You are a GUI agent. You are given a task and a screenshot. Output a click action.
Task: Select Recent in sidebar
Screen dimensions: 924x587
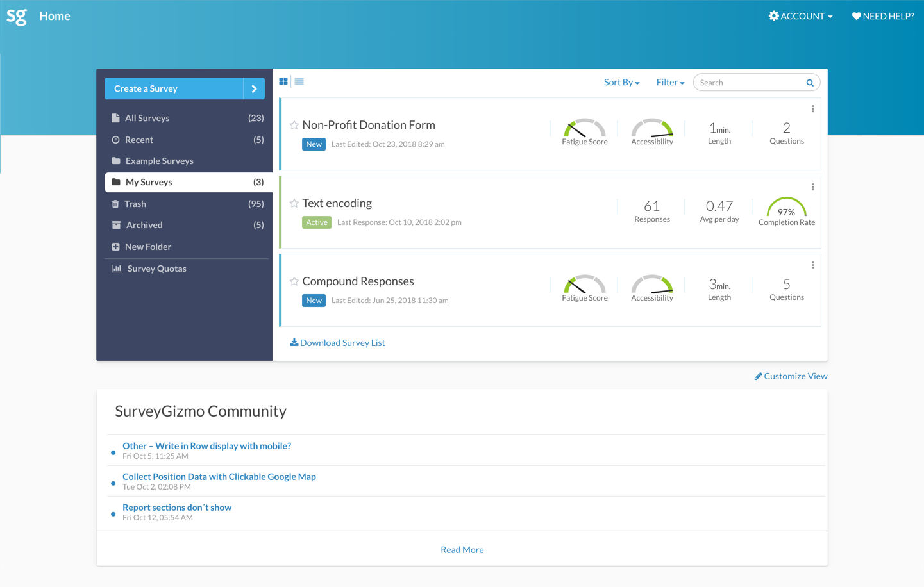[x=188, y=140]
